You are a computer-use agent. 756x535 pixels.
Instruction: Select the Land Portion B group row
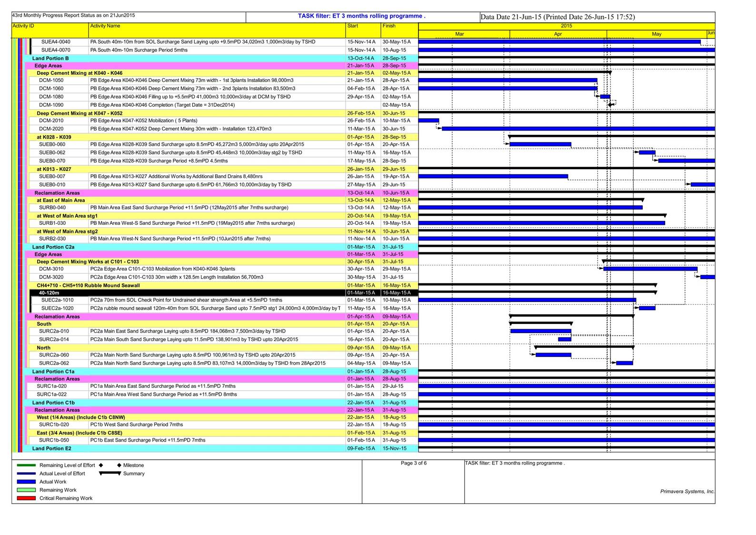[x=221, y=58]
